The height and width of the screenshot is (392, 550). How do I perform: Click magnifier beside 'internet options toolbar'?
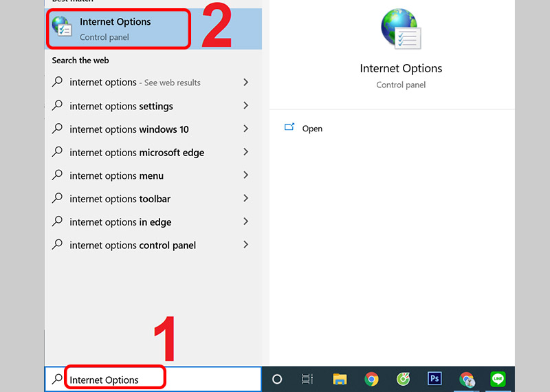[57, 198]
